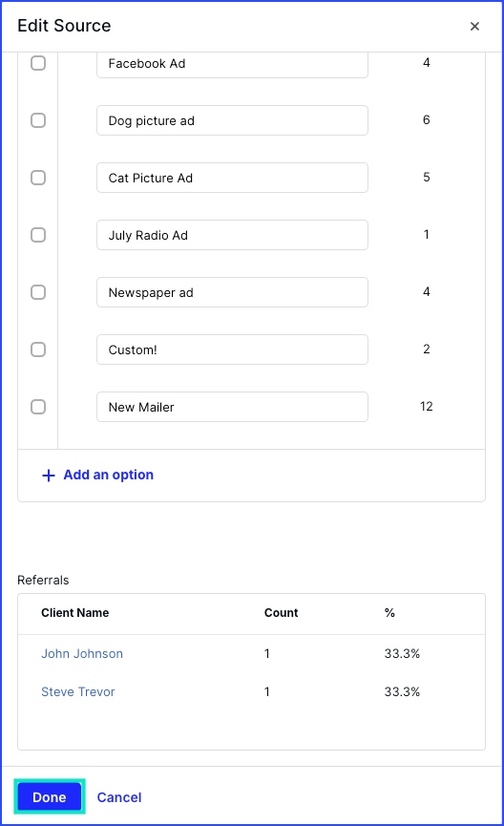504x826 pixels.
Task: Check the Facebook Ad checkbox
Action: click(x=38, y=63)
